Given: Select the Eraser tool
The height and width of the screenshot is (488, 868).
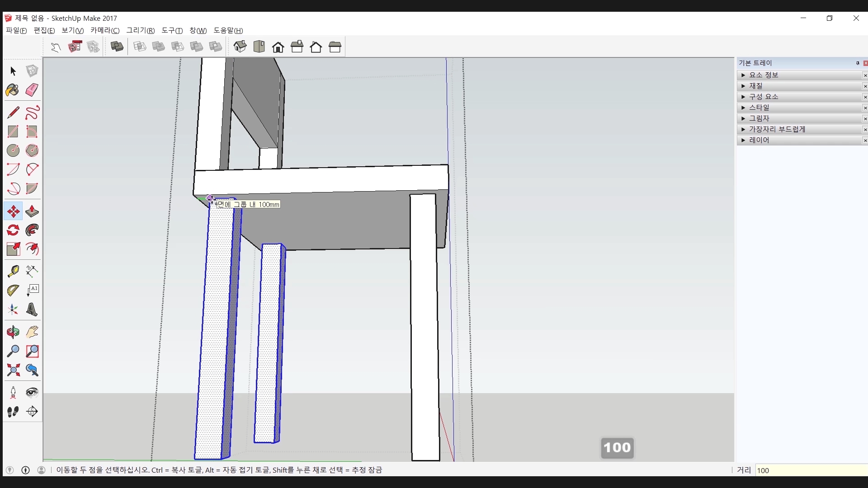Looking at the screenshot, I should point(32,90).
